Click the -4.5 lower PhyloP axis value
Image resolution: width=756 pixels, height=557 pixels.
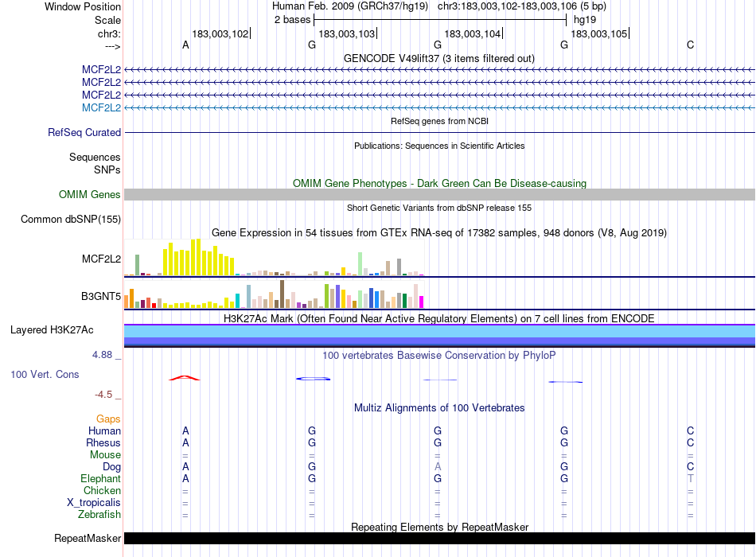tap(103, 395)
